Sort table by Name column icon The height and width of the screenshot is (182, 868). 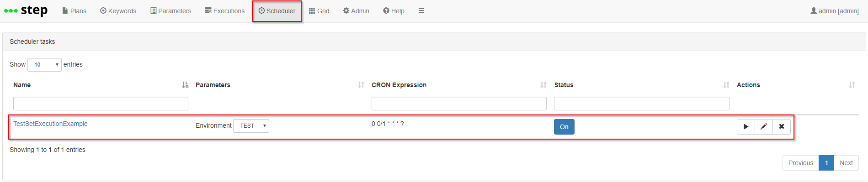click(185, 85)
